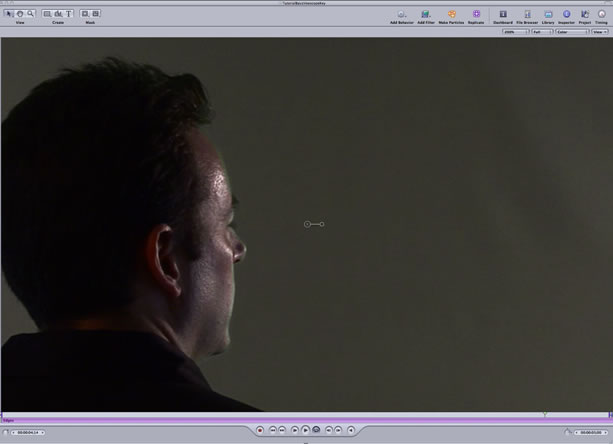Viewport: 613px width, 444px height.
Task: Click the onscreen control handle in canvas
Action: coord(314,224)
